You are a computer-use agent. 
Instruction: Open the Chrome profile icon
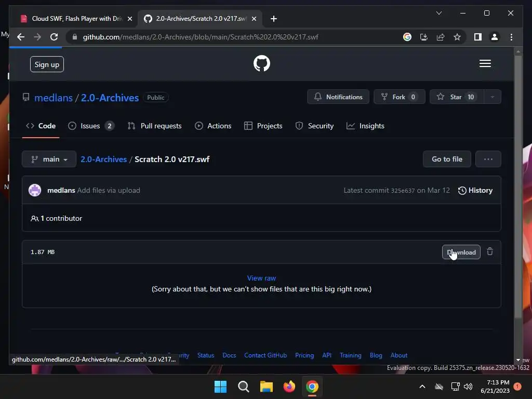[x=495, y=37]
